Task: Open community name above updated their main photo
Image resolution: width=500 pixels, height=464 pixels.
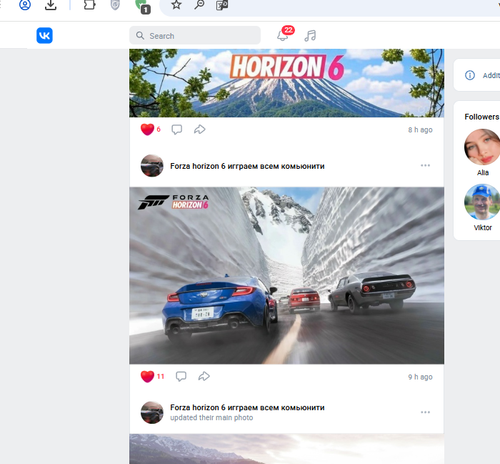Action: 247,407
